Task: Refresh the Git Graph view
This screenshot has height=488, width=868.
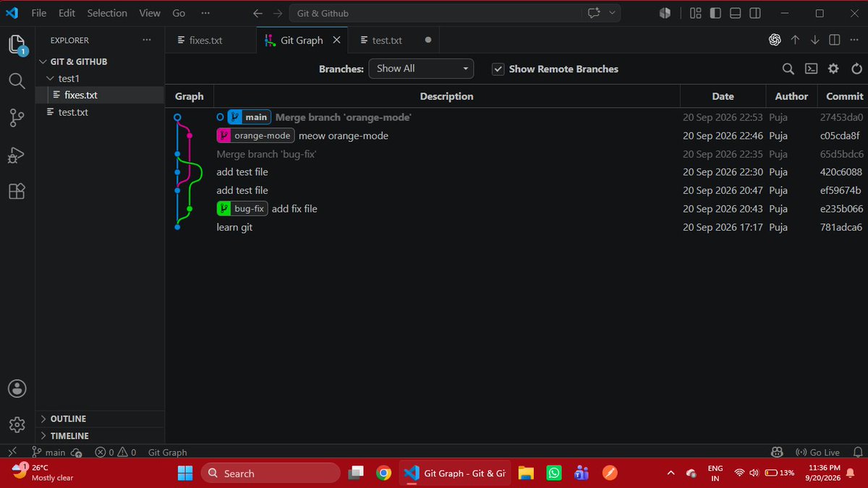Action: click(x=857, y=69)
